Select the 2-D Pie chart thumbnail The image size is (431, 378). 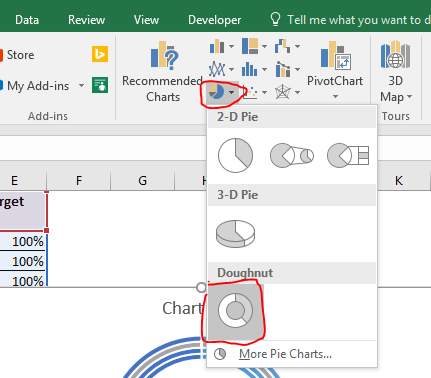(x=235, y=155)
